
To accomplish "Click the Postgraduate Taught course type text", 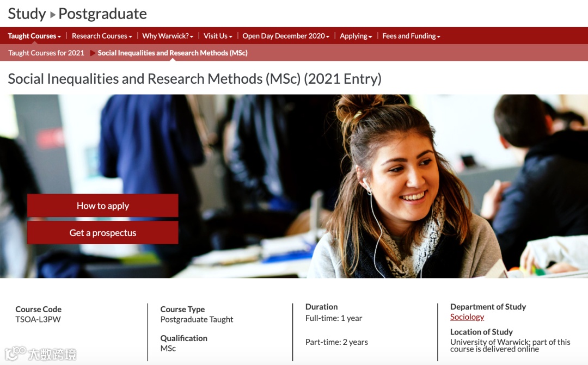I will (197, 319).
